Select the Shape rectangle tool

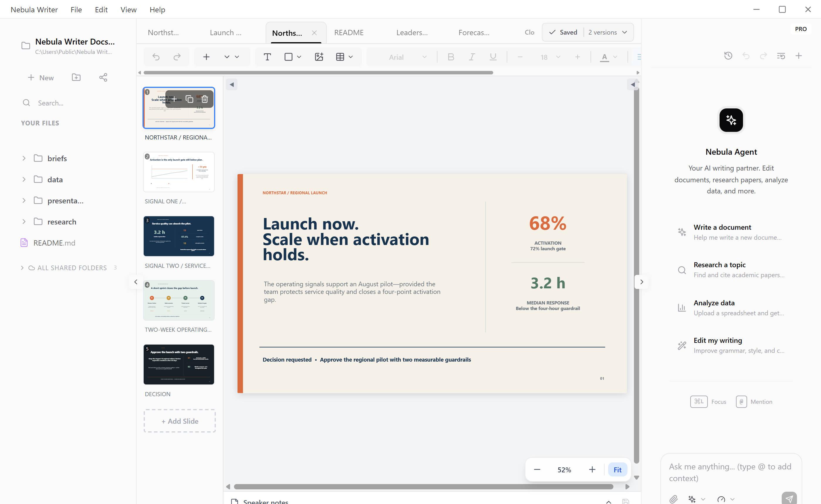click(x=289, y=57)
